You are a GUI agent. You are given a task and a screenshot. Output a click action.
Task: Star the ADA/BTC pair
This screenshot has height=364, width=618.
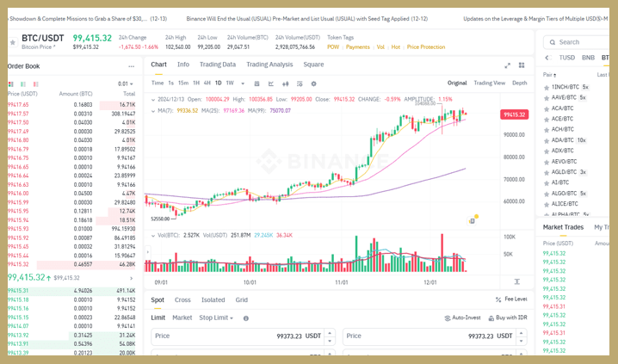[547, 140]
